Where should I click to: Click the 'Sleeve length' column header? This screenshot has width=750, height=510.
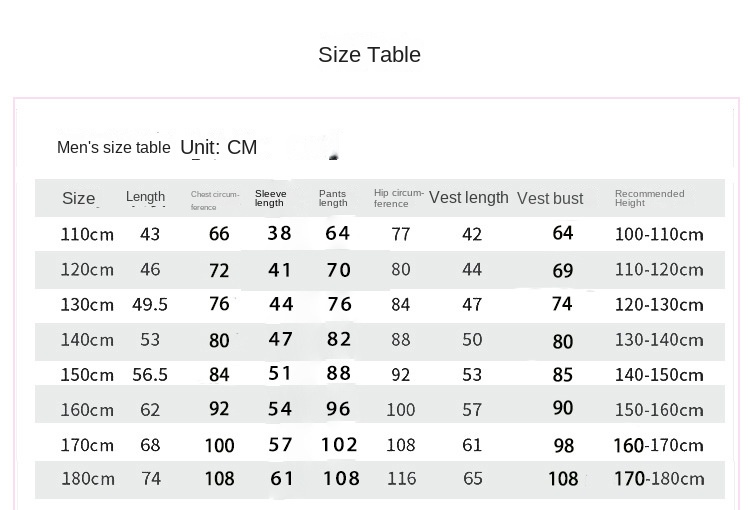(x=271, y=198)
